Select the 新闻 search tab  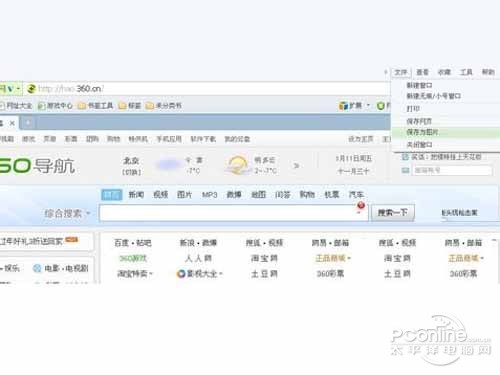(x=136, y=195)
